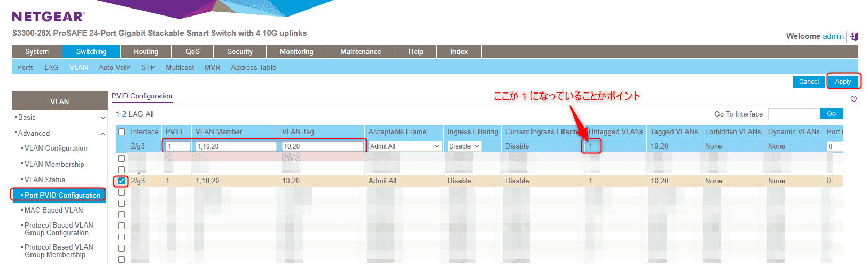Click the VLAN Tag input field
The height and width of the screenshot is (264, 868).
323,146
